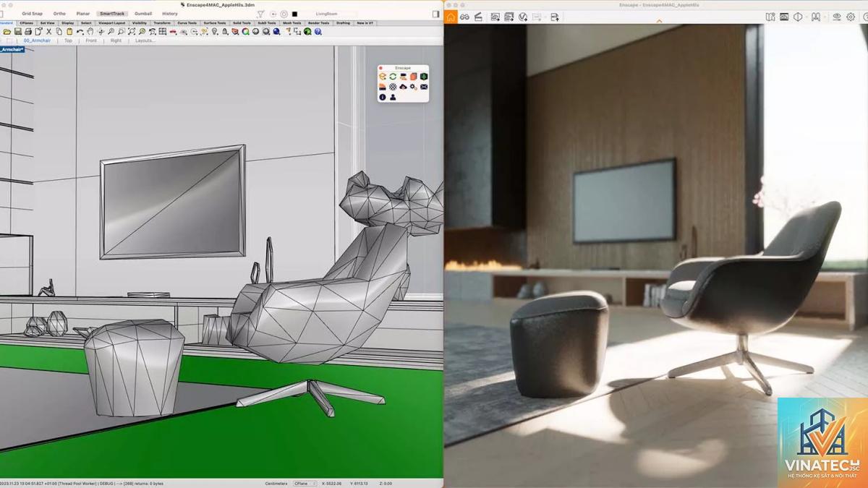Screen dimensions: 868x488
Task: Click the green live update sync icon
Action: pos(393,76)
